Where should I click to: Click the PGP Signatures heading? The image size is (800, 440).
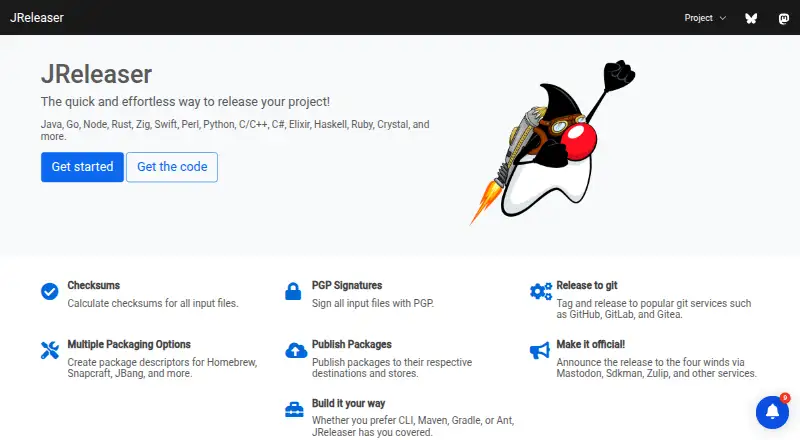coord(347,285)
